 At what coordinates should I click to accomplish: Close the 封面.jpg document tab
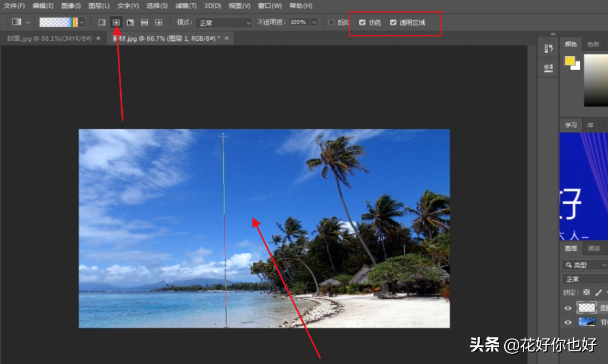point(98,39)
